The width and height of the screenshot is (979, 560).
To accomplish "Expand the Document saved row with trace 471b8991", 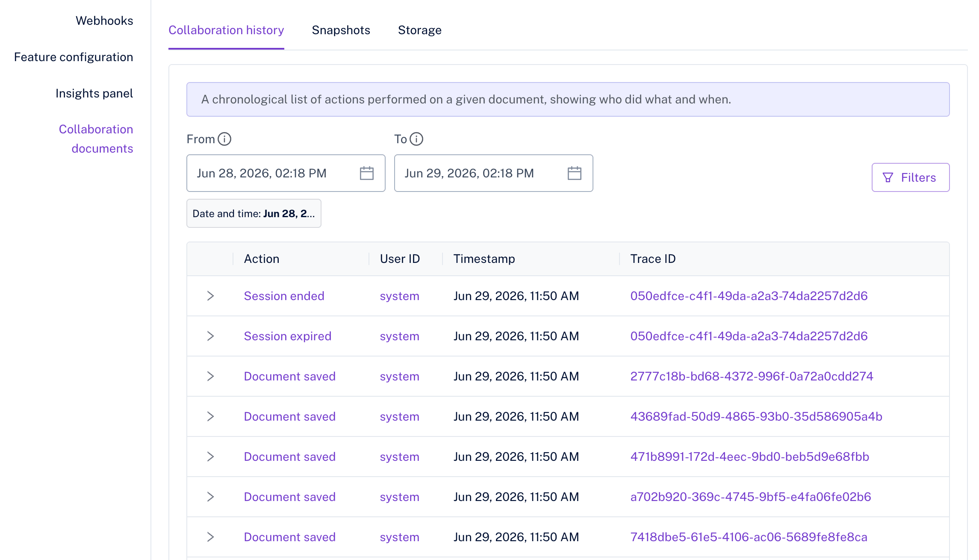I will point(210,457).
